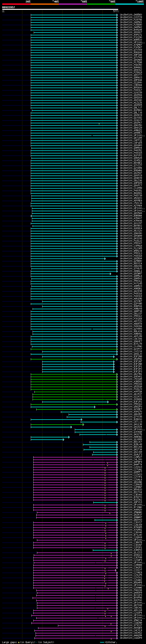The height and width of the screenshot is (644, 146).
Task: Select hit UniRef100_P49317
Action: [x=131, y=90]
